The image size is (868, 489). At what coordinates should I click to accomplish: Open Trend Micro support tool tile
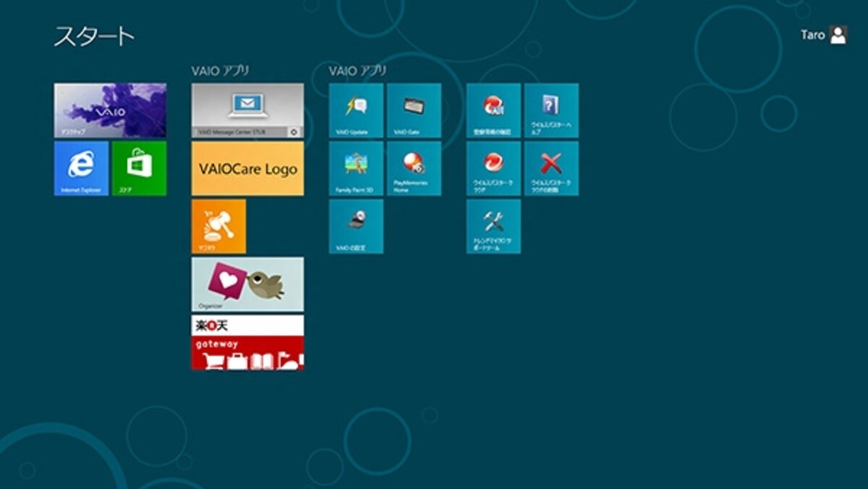[x=493, y=226]
